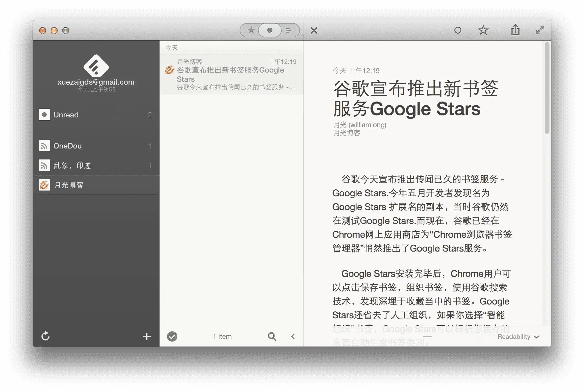The width and height of the screenshot is (584, 392).
Task: Close the currently open article
Action: click(314, 30)
